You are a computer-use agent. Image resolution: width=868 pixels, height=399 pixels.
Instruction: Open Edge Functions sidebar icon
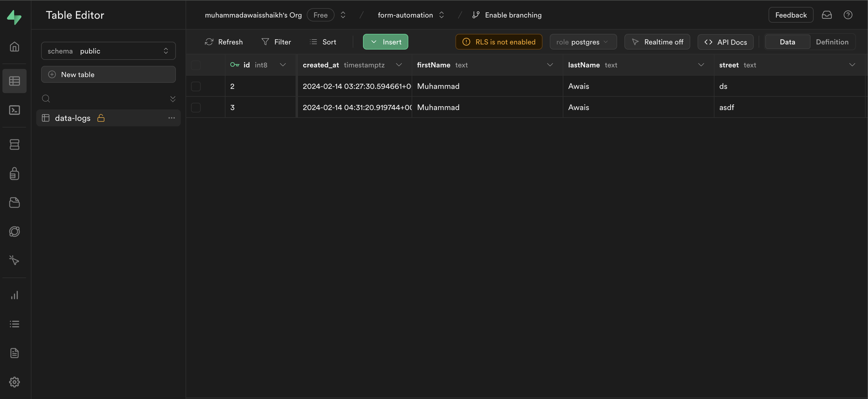pyautogui.click(x=15, y=232)
